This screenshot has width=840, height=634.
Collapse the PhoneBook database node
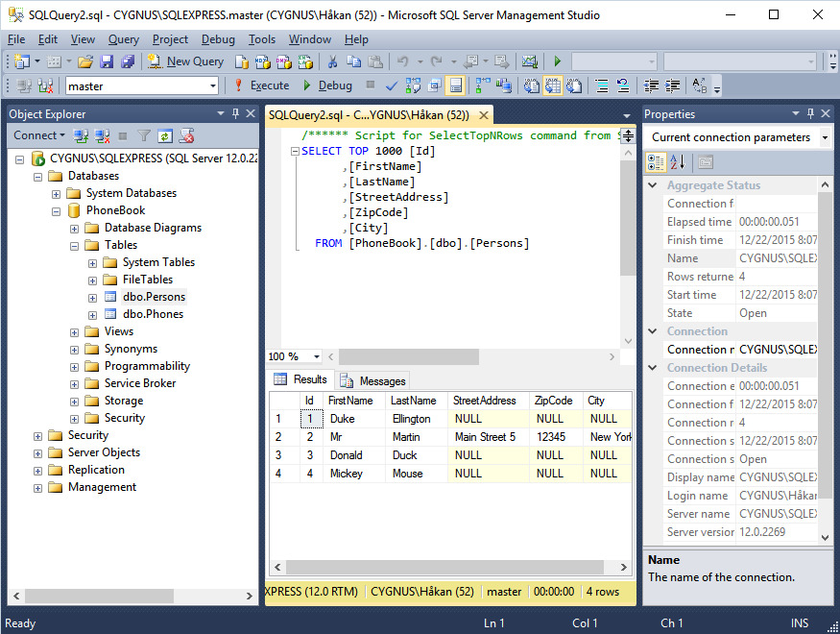click(x=57, y=211)
